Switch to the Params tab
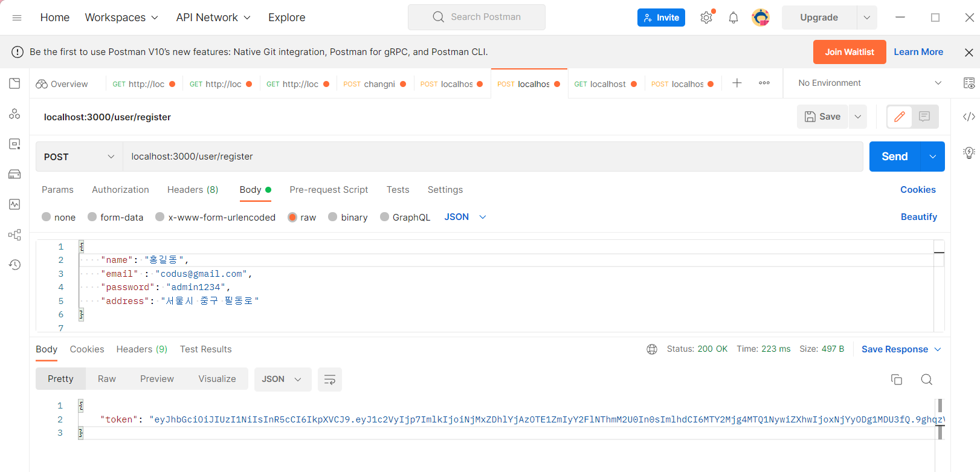Viewport: 980px width, 472px height. point(57,190)
